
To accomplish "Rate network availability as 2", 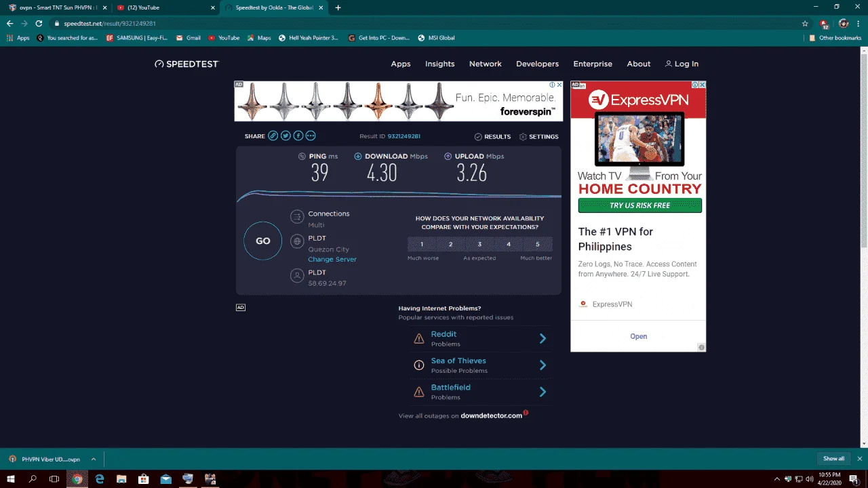I will pyautogui.click(x=451, y=244).
